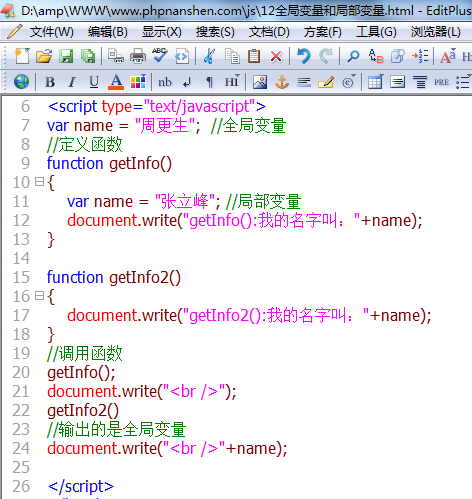Insert PRE preformatted tag icon
The height and width of the screenshot is (499, 472).
click(441, 82)
